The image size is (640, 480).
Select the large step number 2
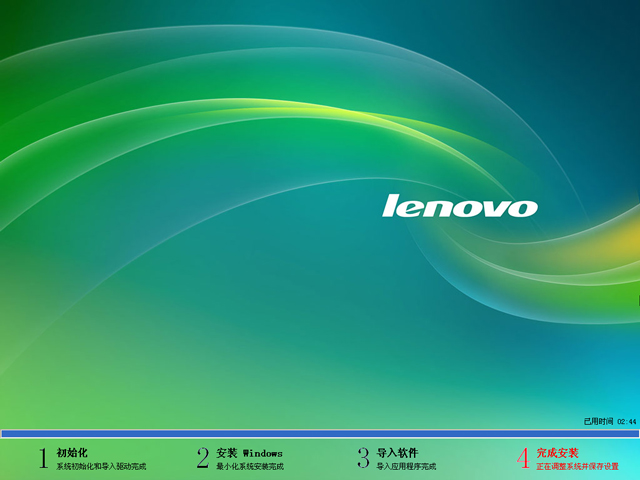tap(203, 458)
